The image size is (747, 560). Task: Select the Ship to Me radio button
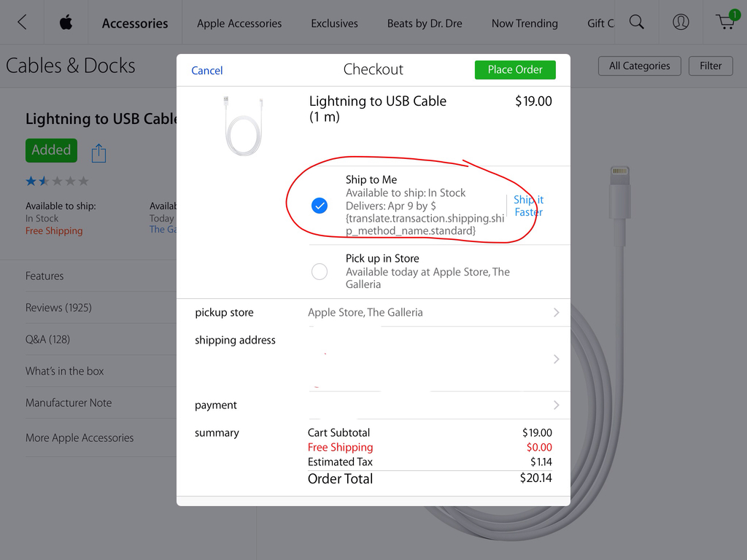click(x=320, y=205)
